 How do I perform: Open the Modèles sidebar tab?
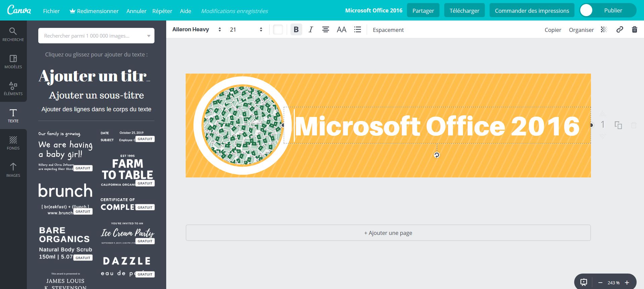click(x=13, y=62)
